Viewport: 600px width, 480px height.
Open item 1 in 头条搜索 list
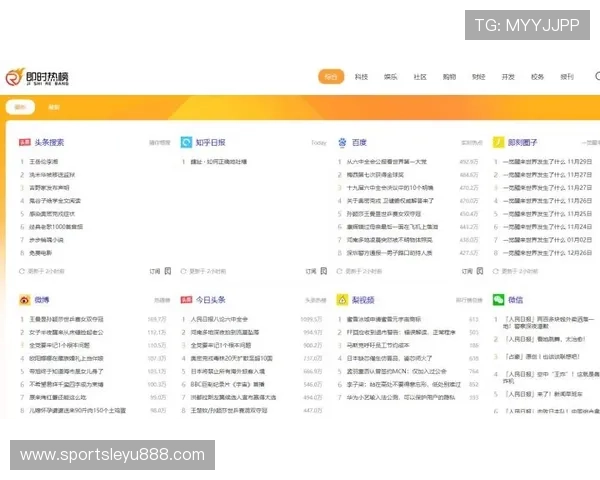point(44,162)
